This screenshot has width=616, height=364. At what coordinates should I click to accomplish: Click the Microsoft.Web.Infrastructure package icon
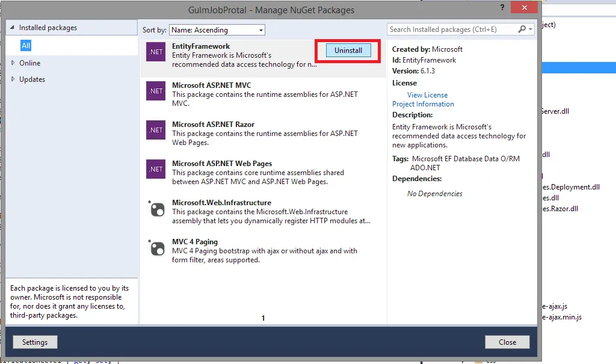coord(156,208)
